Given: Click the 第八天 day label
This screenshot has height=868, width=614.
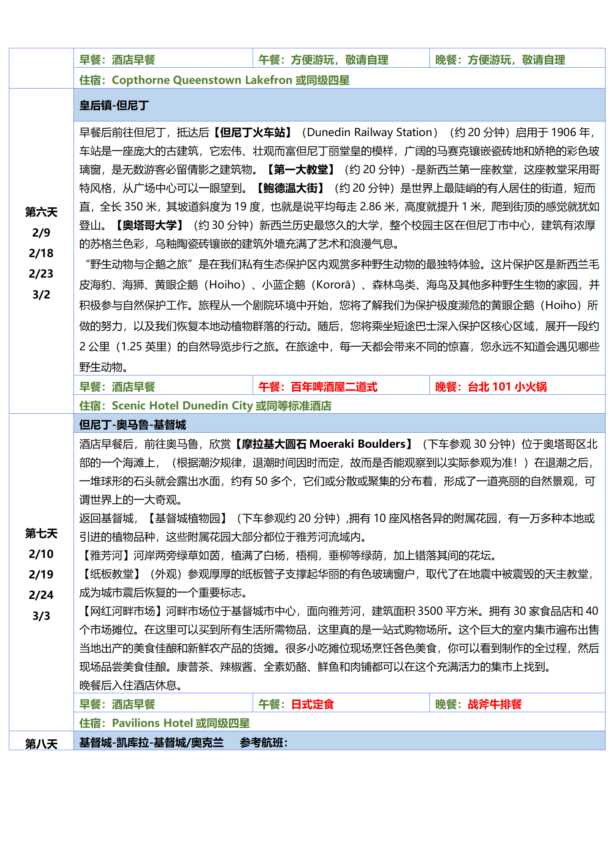Looking at the screenshot, I should tap(41, 743).
